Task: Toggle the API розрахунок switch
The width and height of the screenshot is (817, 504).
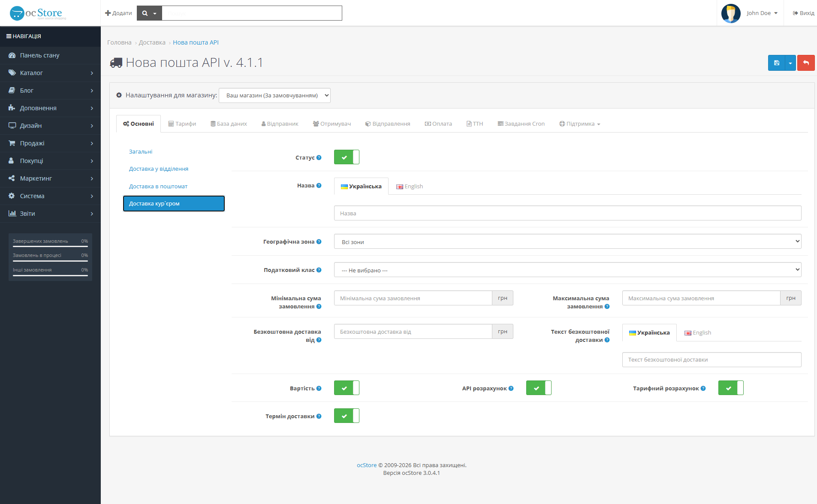Action: (539, 388)
